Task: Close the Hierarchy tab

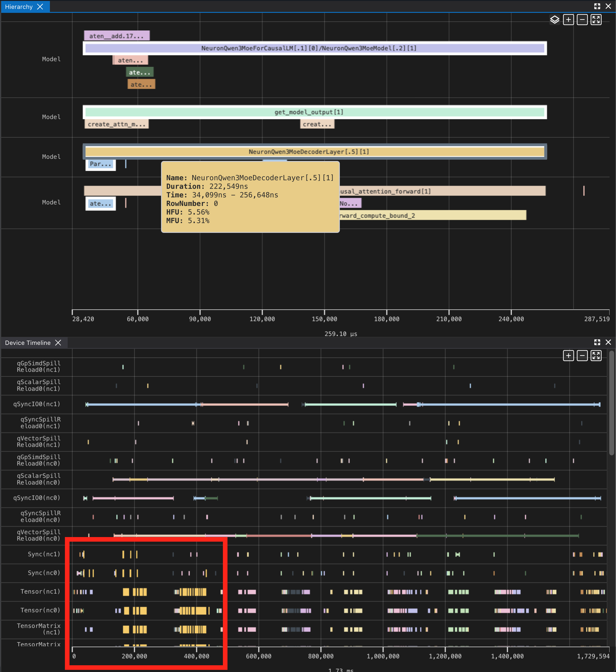Action: [x=40, y=7]
